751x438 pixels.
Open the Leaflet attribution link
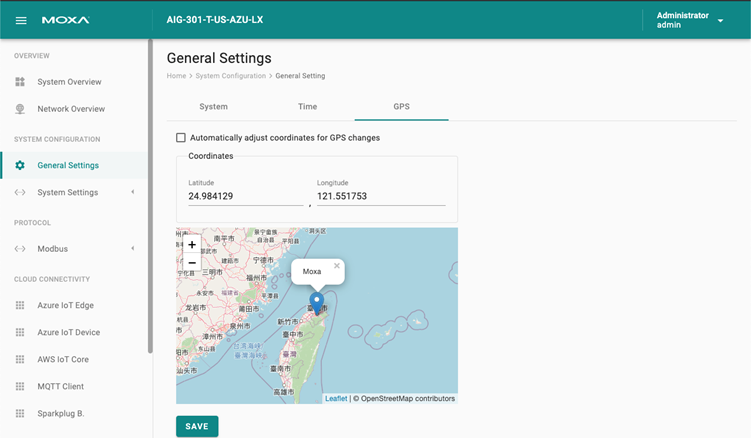tap(336, 398)
